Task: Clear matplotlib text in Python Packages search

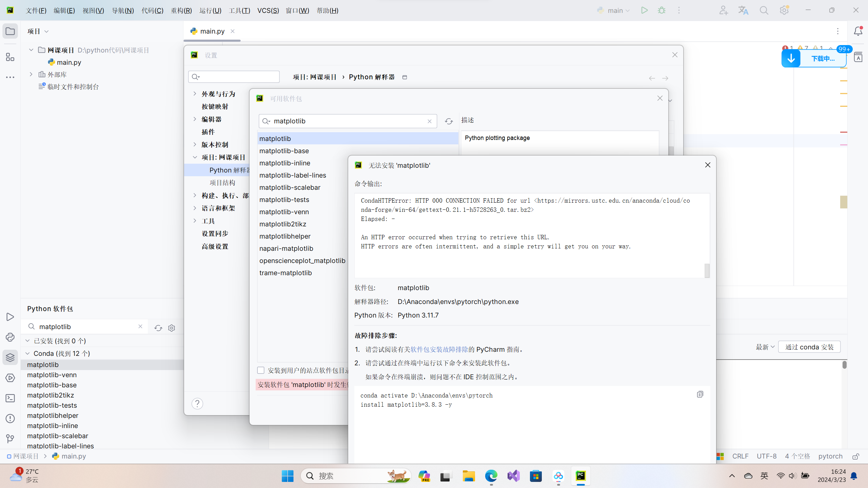Action: [x=140, y=326]
